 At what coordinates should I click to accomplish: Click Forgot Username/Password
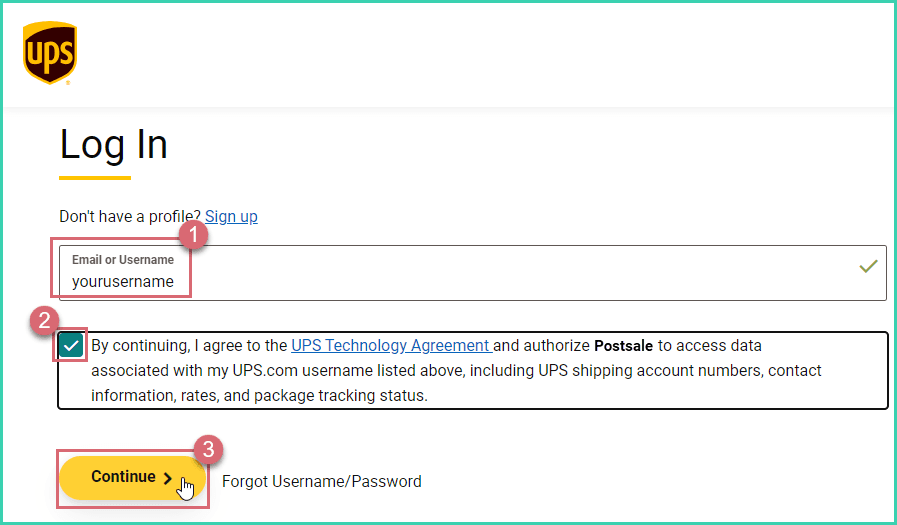coord(321,481)
